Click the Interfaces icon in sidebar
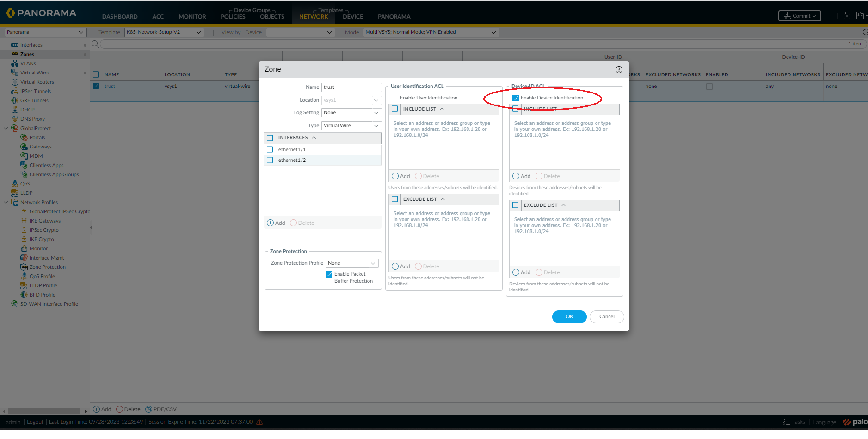The height and width of the screenshot is (439, 868). click(x=15, y=45)
